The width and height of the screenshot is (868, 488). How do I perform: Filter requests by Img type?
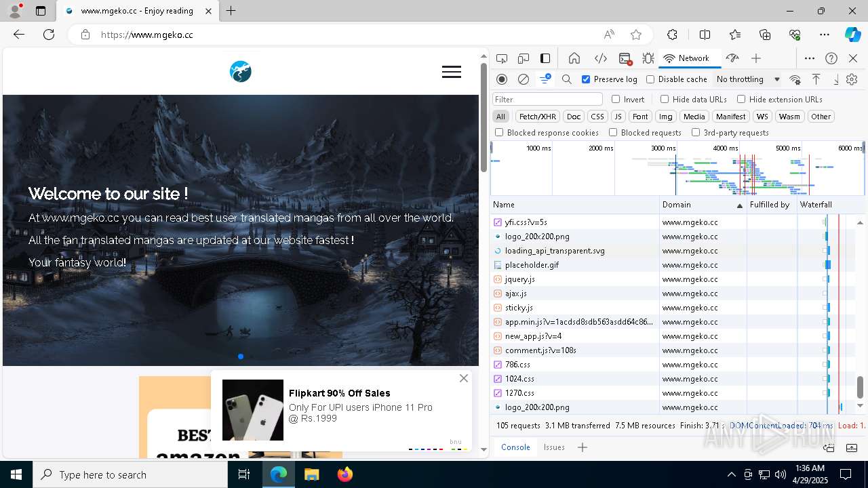(666, 117)
